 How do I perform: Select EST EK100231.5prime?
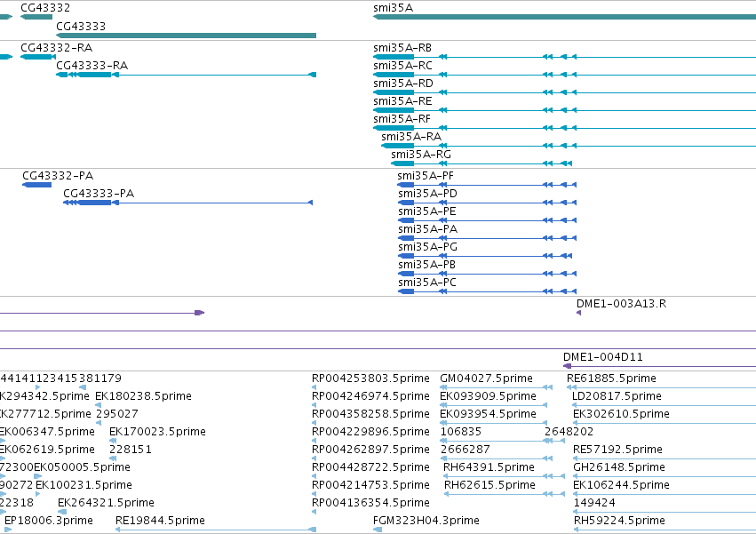[x=84, y=486]
